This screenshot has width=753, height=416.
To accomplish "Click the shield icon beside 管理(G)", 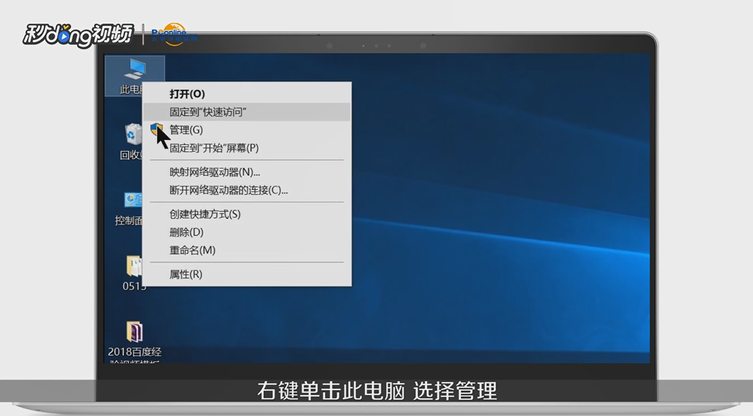I will [x=157, y=129].
